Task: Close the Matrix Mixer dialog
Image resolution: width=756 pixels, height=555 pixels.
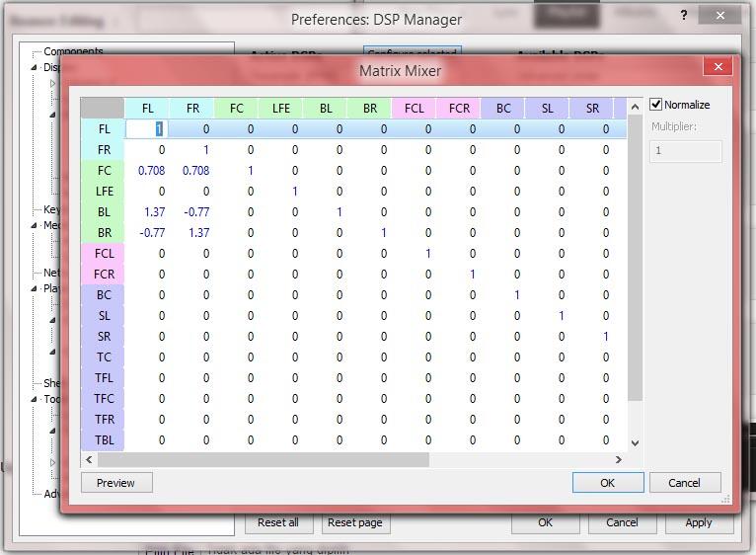Action: (x=718, y=66)
